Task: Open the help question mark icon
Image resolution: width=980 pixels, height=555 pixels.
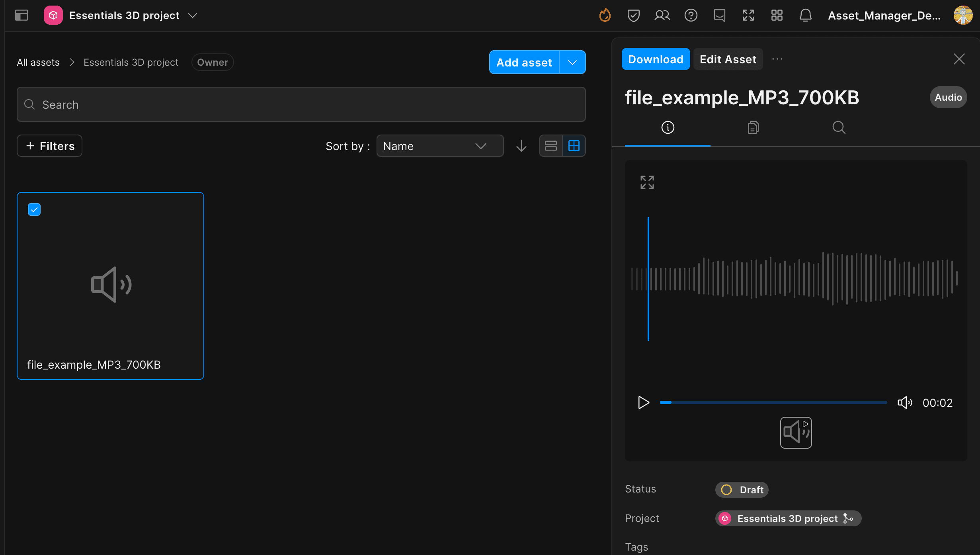Action: pyautogui.click(x=691, y=15)
